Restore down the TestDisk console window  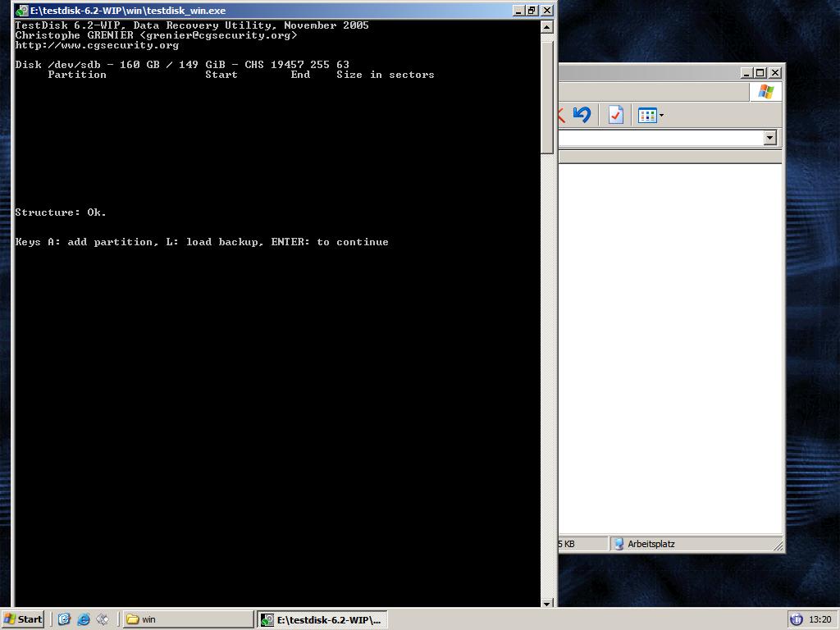pos(532,10)
